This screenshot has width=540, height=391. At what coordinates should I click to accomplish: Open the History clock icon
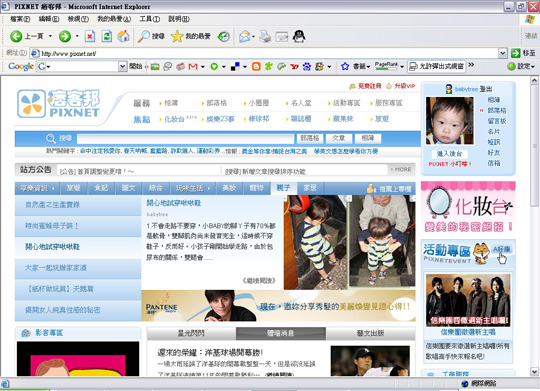point(224,36)
